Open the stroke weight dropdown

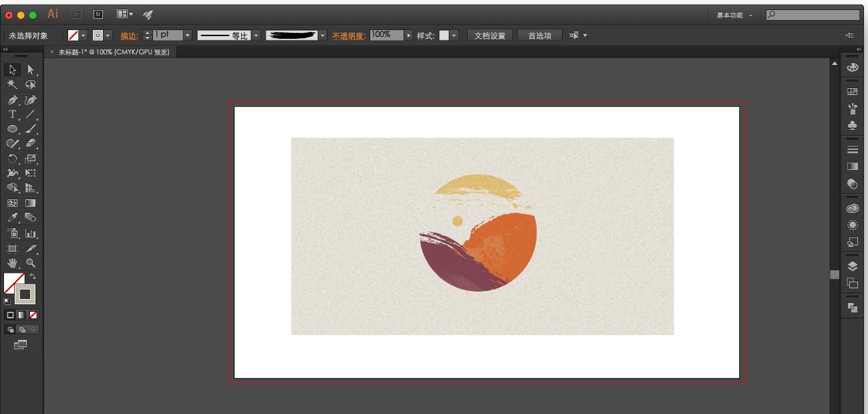[187, 35]
